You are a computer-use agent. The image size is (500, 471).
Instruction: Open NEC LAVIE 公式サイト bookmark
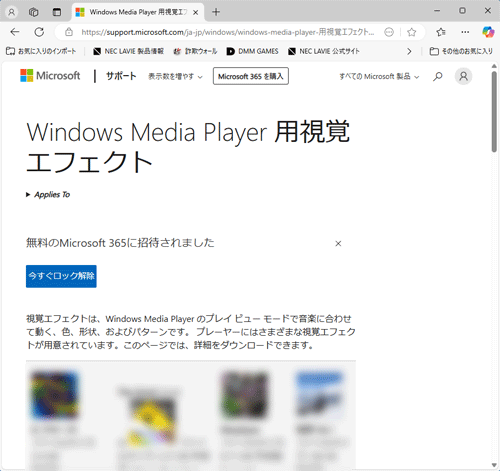click(x=324, y=51)
